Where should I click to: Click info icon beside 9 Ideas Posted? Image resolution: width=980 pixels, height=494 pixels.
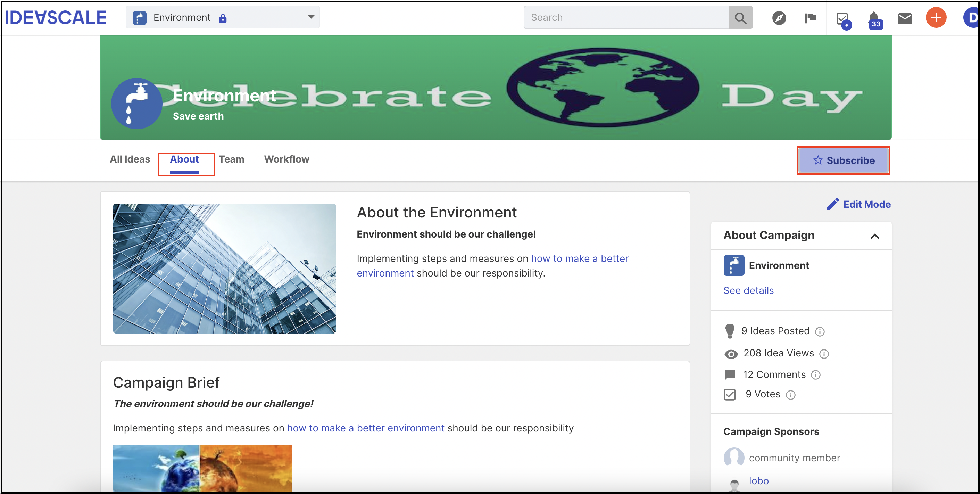(820, 331)
